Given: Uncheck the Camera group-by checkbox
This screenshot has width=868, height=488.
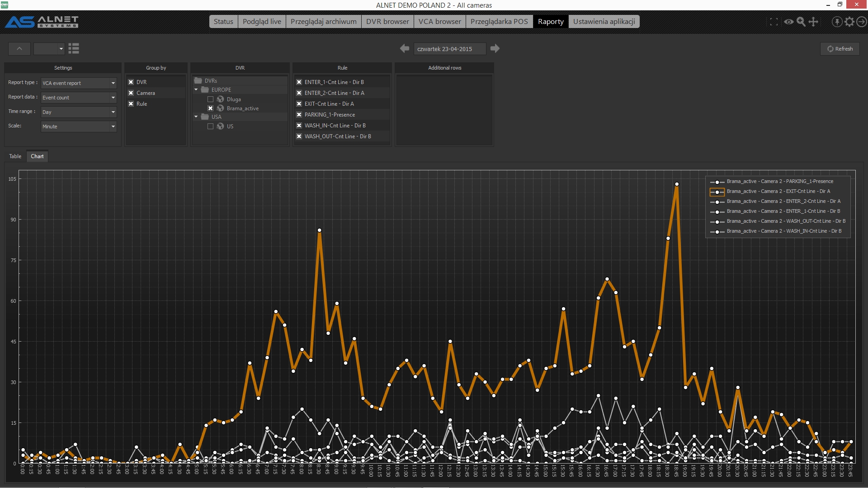Looking at the screenshot, I should pos(131,93).
